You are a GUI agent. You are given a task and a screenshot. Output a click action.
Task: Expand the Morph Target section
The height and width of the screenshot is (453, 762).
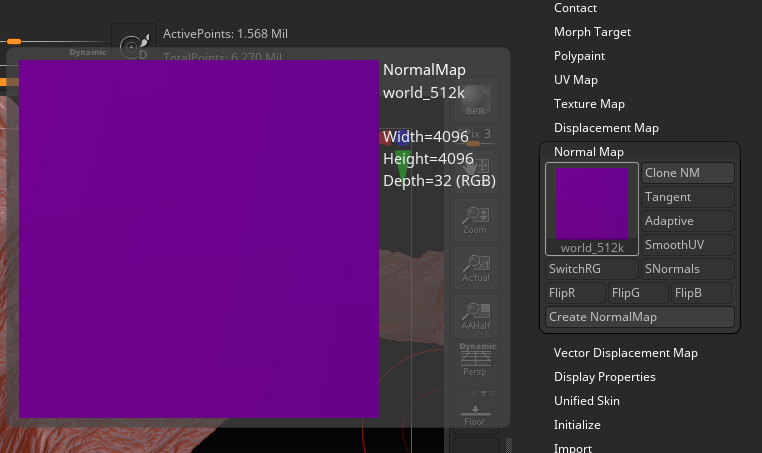coord(592,32)
